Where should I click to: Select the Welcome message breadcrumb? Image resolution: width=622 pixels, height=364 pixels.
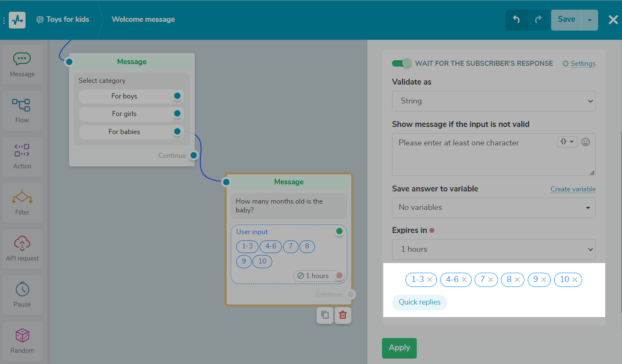click(x=143, y=19)
